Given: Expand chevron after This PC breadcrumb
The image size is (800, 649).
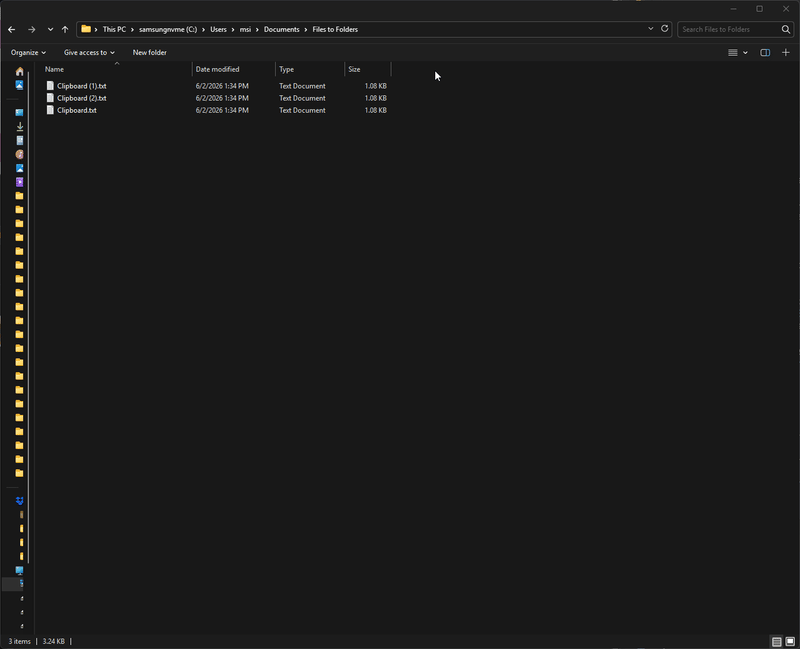Looking at the screenshot, I should pos(132,30).
